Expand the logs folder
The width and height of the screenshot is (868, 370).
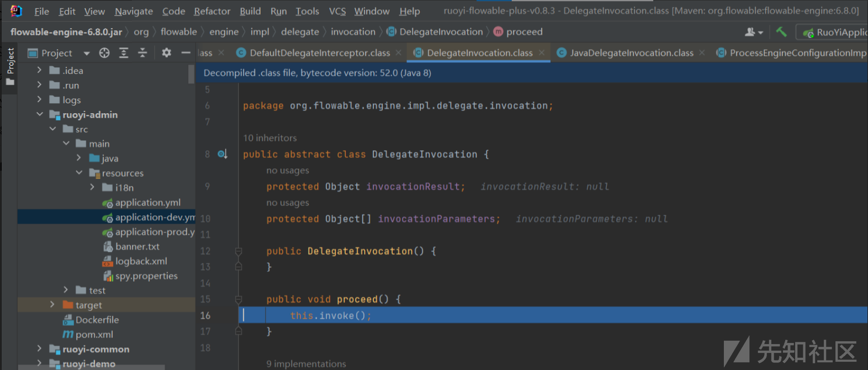click(39, 99)
